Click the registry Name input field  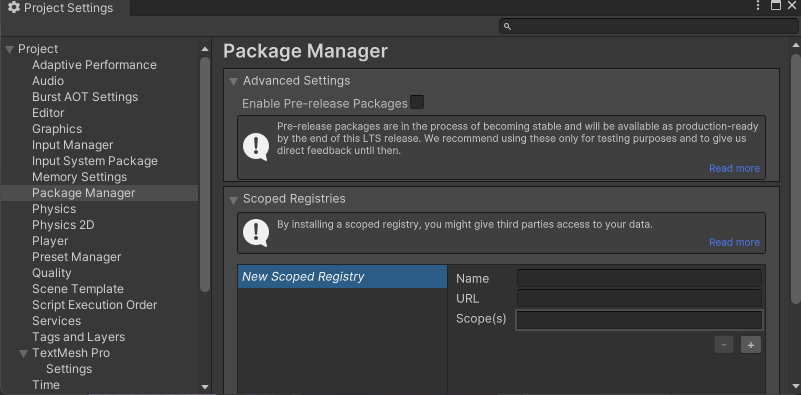(x=639, y=278)
